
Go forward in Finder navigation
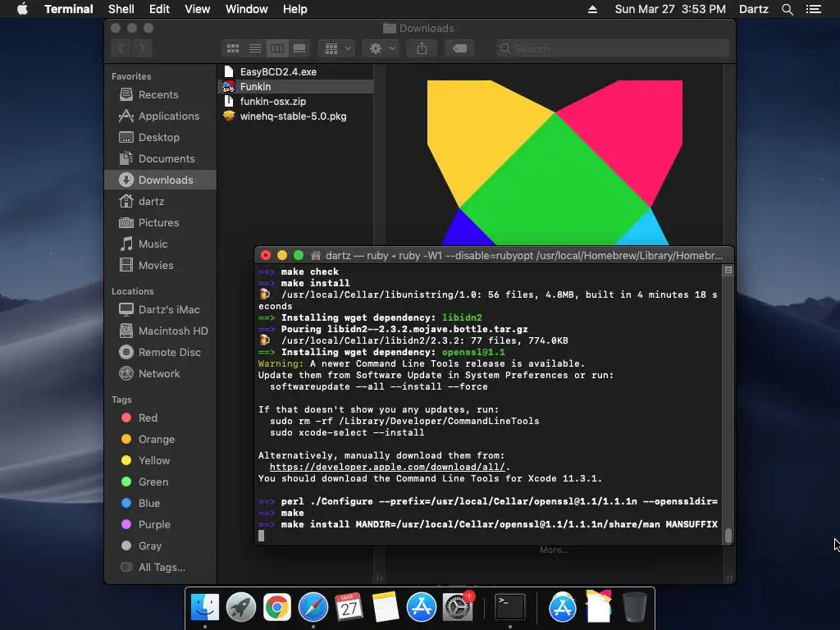click(x=142, y=48)
